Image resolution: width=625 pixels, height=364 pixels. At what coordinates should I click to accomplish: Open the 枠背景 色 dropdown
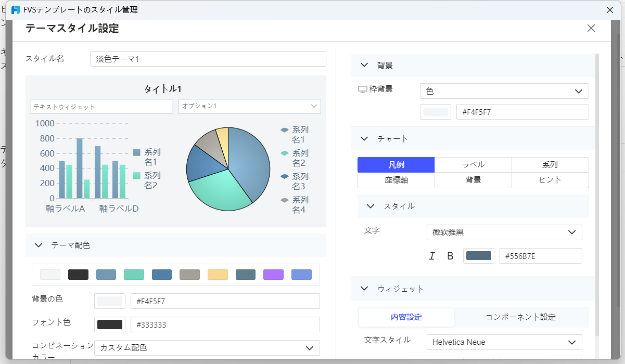pos(504,91)
